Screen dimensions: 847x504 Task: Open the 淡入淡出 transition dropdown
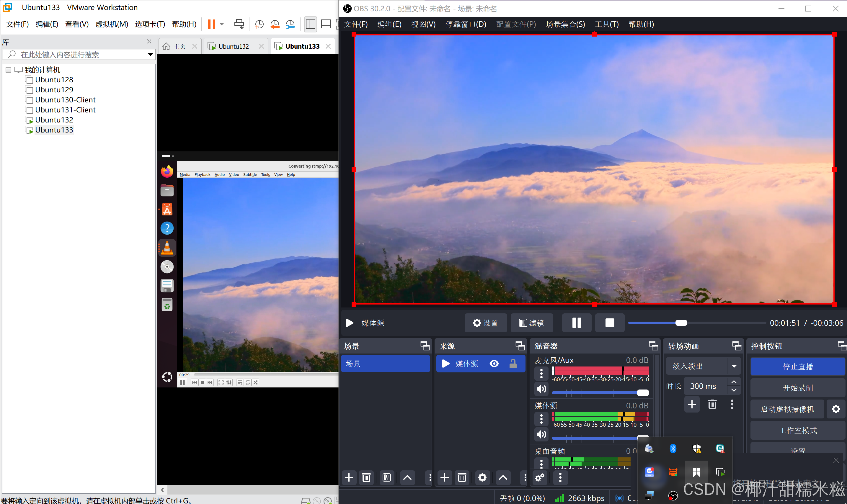[734, 366]
